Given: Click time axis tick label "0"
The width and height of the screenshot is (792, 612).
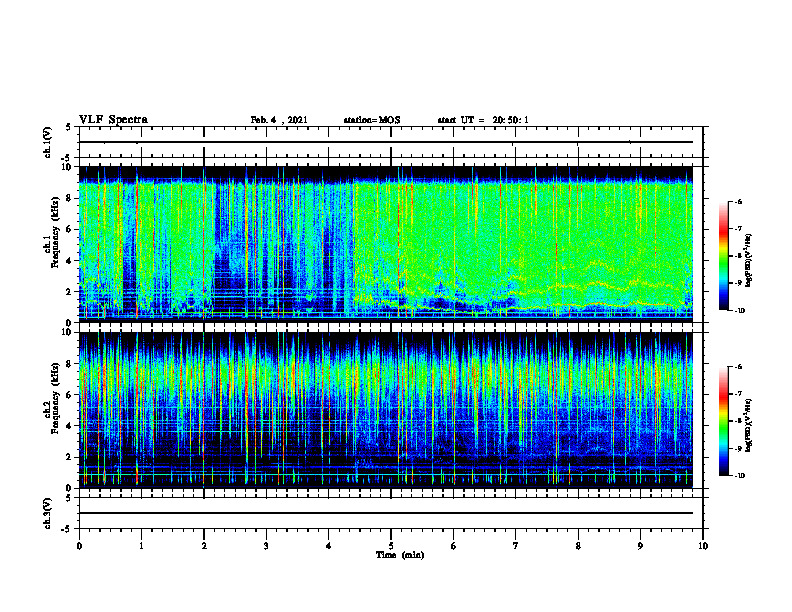Looking at the screenshot, I should tap(79, 546).
